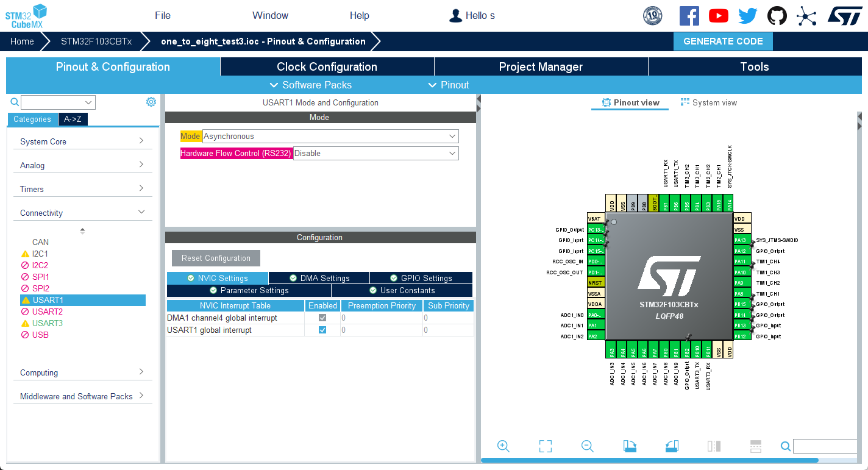Select CAN in the Connectivity list
Viewport: 868px width, 470px height.
[40, 242]
